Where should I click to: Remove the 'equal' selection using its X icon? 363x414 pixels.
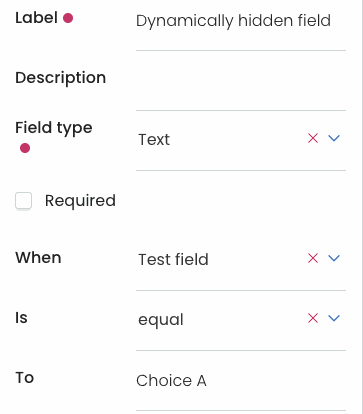[313, 318]
